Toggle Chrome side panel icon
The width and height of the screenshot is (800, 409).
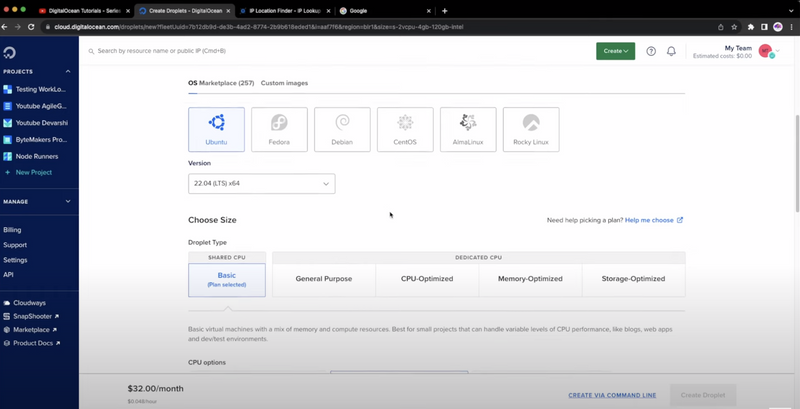pos(764,27)
